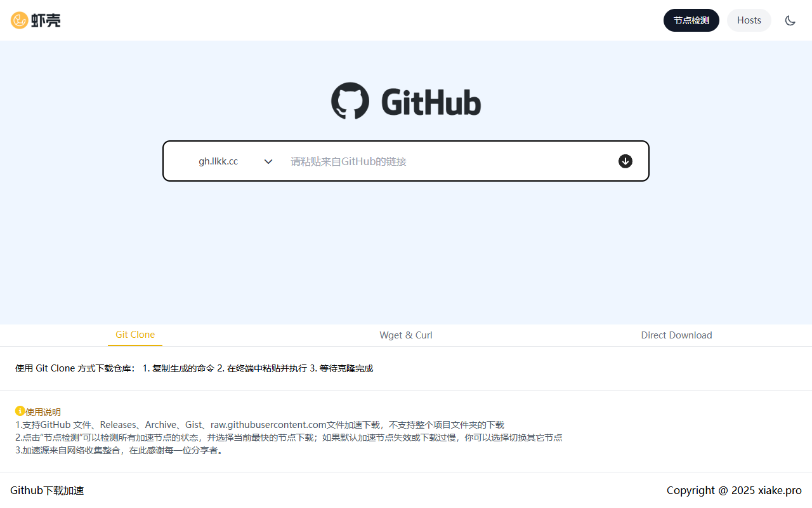Switch to the Wget & Curl tab
Viewport: 812px width, 508px height.
point(406,335)
